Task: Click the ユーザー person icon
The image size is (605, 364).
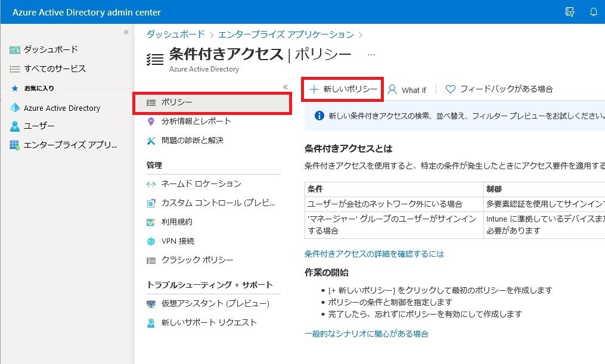Action: pyautogui.click(x=15, y=126)
